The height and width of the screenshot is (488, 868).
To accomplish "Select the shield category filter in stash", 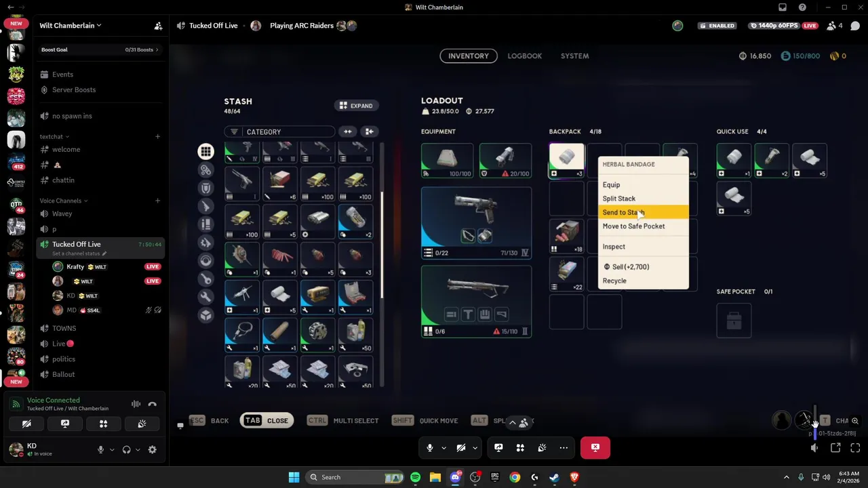I will point(205,188).
